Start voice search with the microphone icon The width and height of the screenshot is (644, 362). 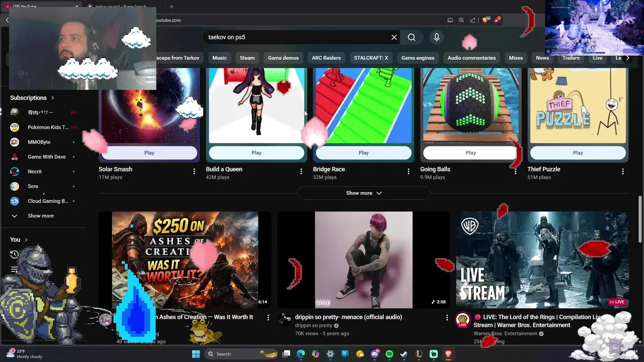tap(437, 37)
